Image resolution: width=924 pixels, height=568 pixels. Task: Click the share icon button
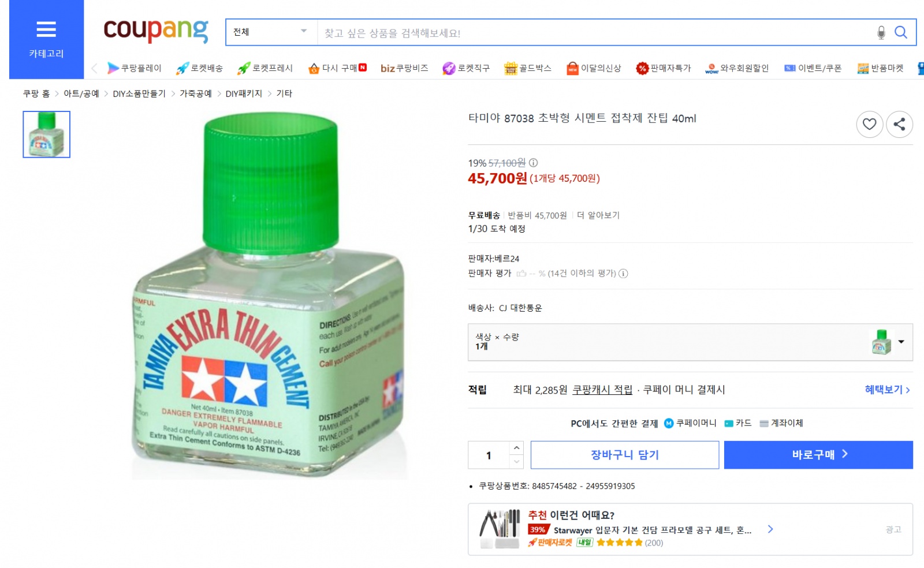tap(899, 124)
